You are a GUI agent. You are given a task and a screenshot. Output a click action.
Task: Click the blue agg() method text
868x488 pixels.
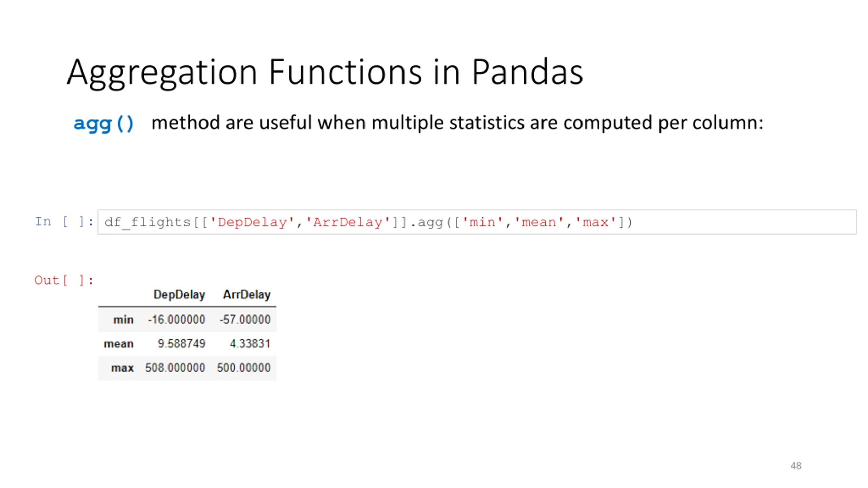point(103,123)
